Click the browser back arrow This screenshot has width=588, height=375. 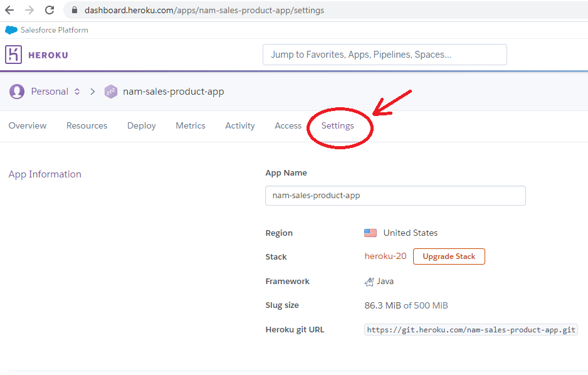(x=9, y=10)
